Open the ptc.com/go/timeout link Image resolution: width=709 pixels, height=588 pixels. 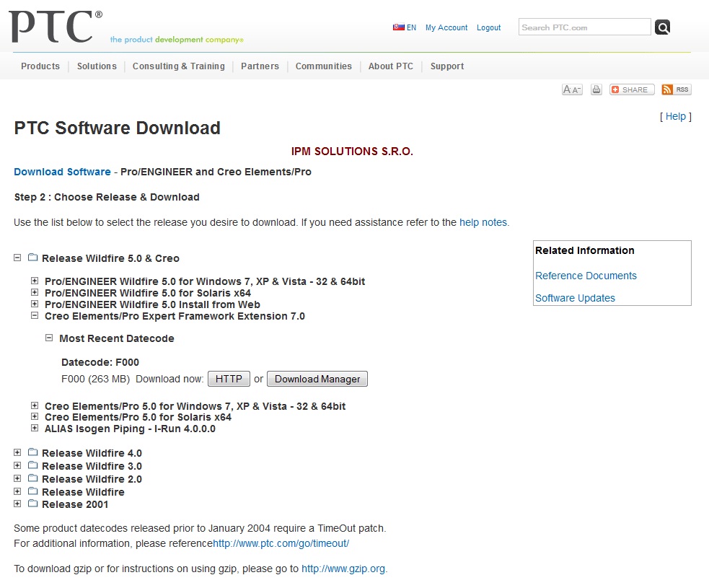click(281, 543)
